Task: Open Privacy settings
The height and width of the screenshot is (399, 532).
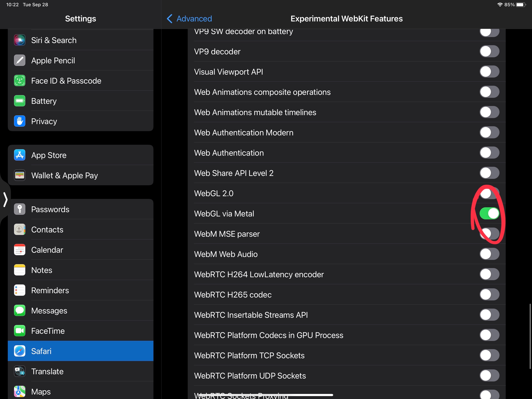Action: click(x=81, y=121)
